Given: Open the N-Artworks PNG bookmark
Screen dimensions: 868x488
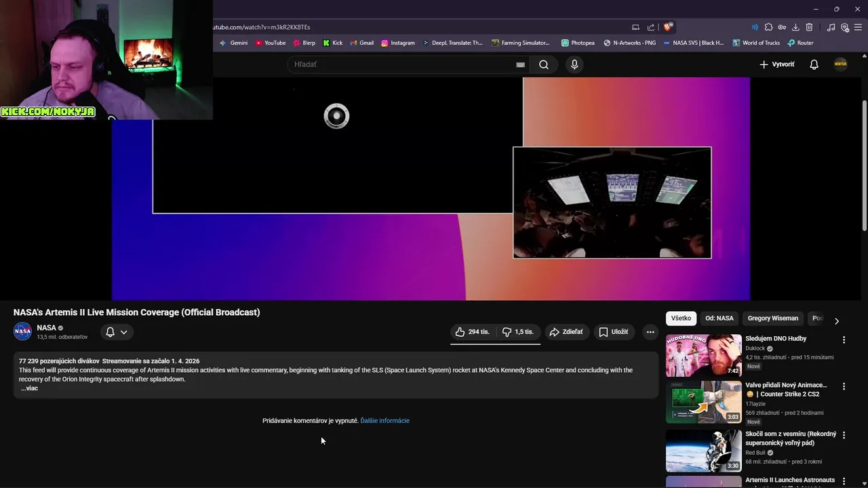Looking at the screenshot, I should pos(629,43).
